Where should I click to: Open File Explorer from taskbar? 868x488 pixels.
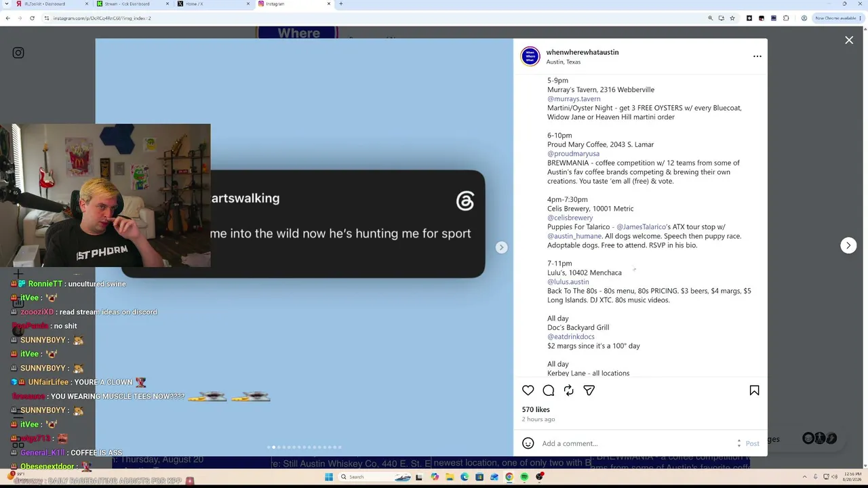pyautogui.click(x=449, y=477)
